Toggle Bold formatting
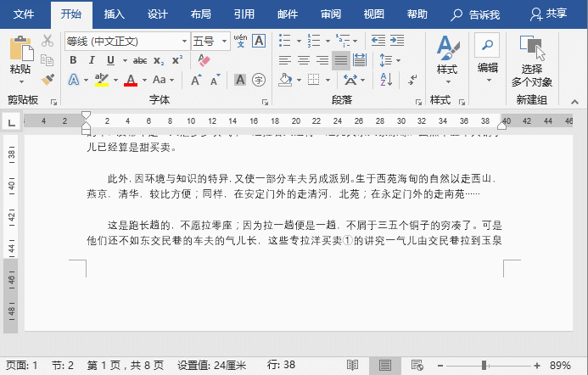 (73, 60)
